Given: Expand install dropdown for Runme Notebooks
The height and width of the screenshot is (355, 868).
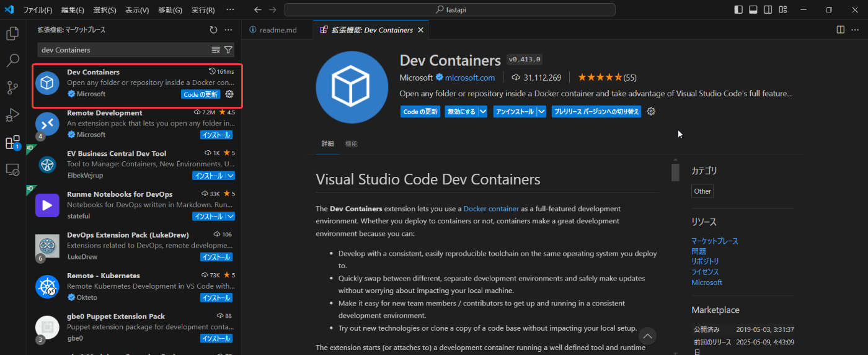Looking at the screenshot, I should tap(231, 216).
